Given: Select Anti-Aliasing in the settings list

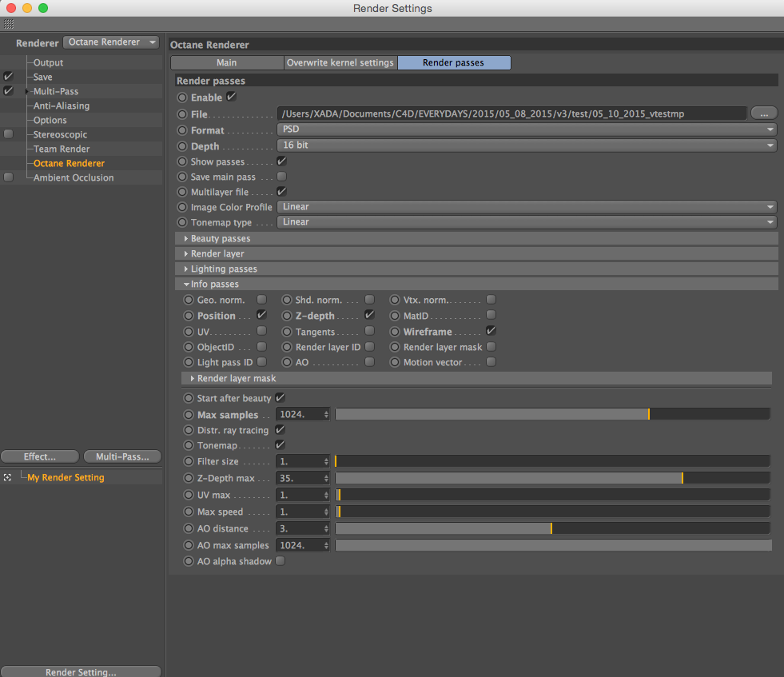Looking at the screenshot, I should click(x=61, y=106).
